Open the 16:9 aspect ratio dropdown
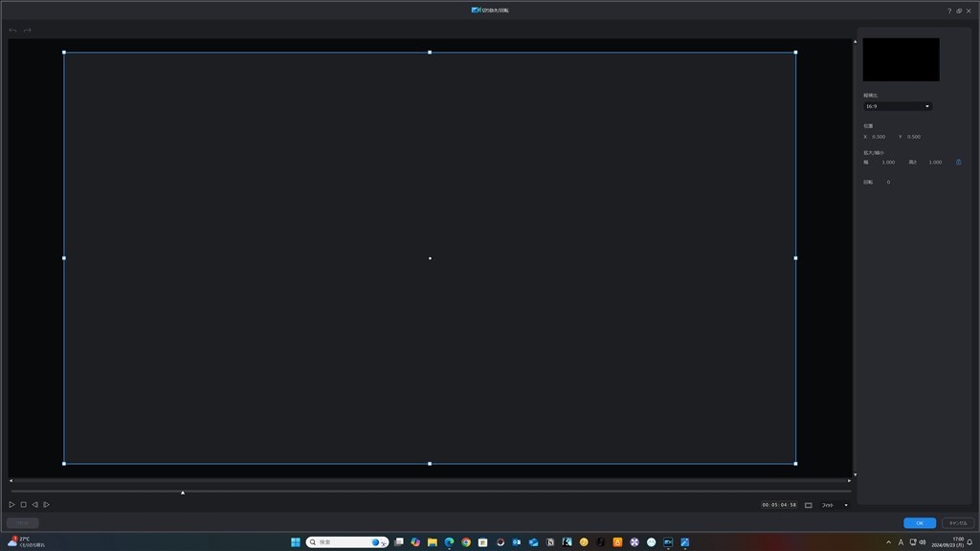Image resolution: width=980 pixels, height=551 pixels. coord(898,106)
